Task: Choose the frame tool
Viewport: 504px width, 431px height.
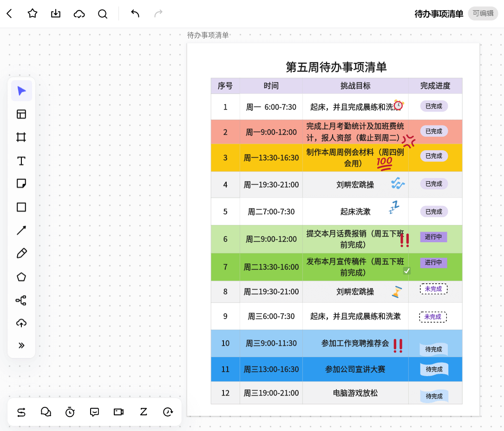Action: pos(21,137)
